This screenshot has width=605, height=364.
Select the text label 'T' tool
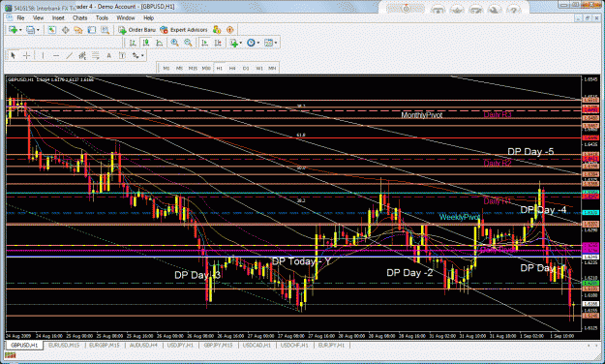click(122, 55)
